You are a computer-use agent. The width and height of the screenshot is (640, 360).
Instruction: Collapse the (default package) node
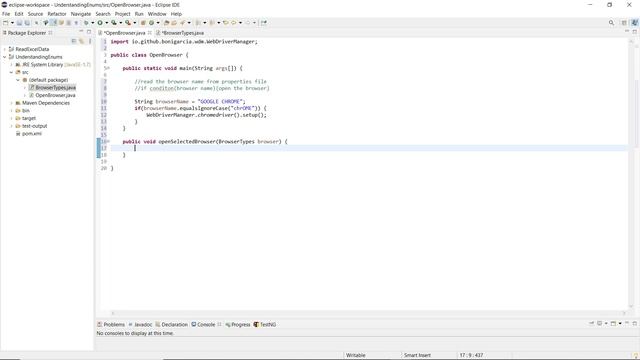[18, 80]
